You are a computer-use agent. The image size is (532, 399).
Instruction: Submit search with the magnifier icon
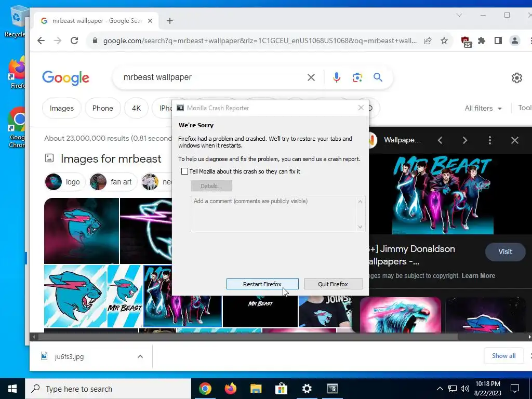378,78
